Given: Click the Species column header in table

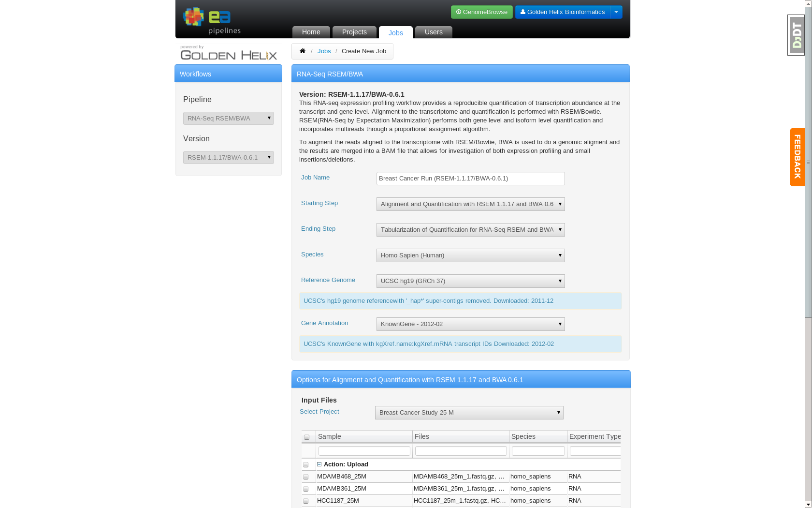Looking at the screenshot, I should [538, 436].
